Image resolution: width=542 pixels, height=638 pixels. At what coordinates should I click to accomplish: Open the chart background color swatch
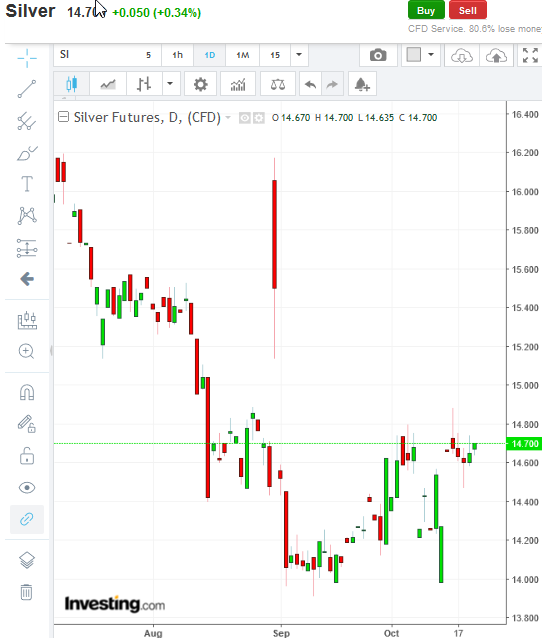click(x=414, y=55)
